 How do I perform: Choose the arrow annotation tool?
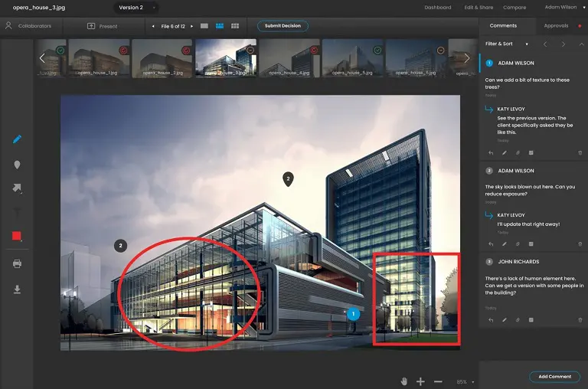(17, 188)
